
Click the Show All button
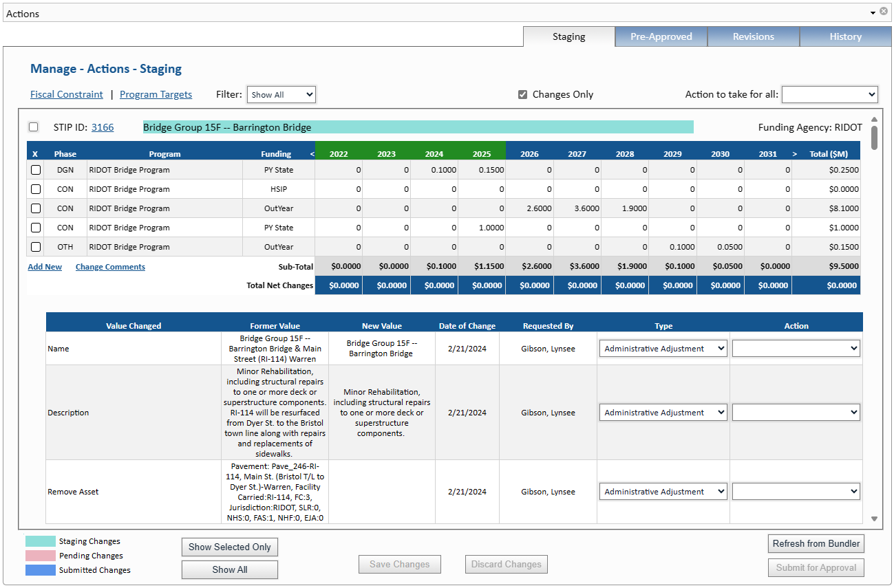point(230,569)
